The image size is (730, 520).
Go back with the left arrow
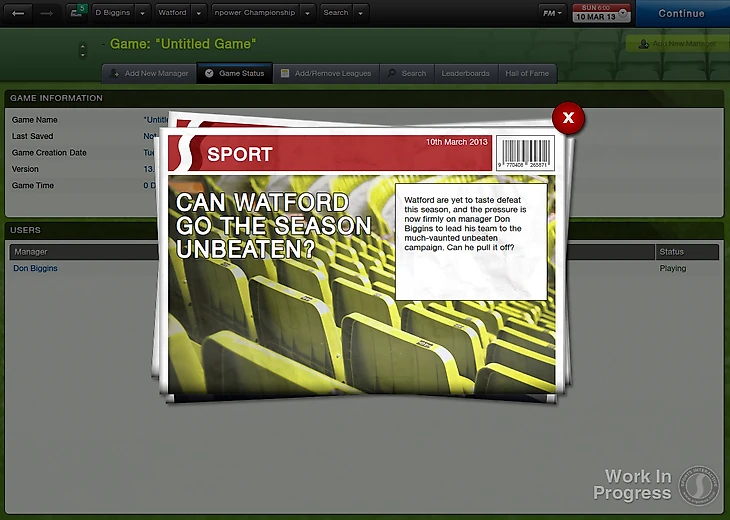click(18, 14)
